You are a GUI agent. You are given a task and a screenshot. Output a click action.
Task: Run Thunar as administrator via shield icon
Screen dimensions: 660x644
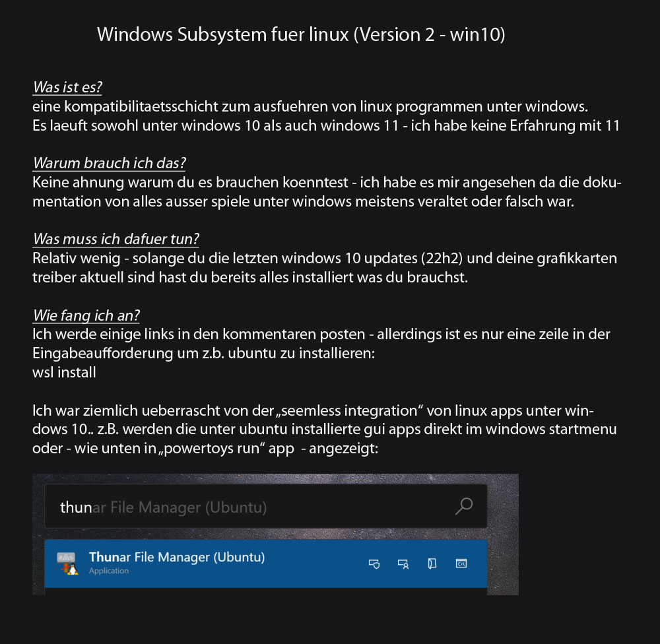click(x=374, y=563)
